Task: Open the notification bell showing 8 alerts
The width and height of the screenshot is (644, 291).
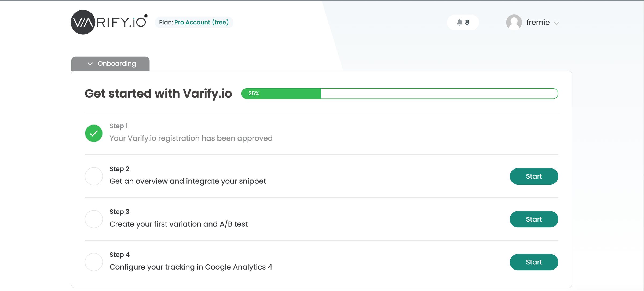Action: pyautogui.click(x=463, y=22)
